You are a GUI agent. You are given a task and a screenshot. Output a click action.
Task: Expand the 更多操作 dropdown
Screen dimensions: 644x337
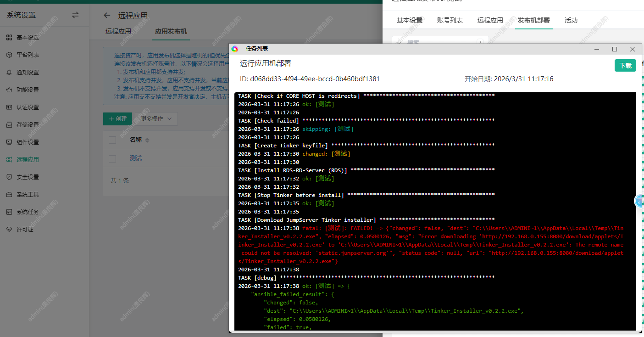coord(156,119)
